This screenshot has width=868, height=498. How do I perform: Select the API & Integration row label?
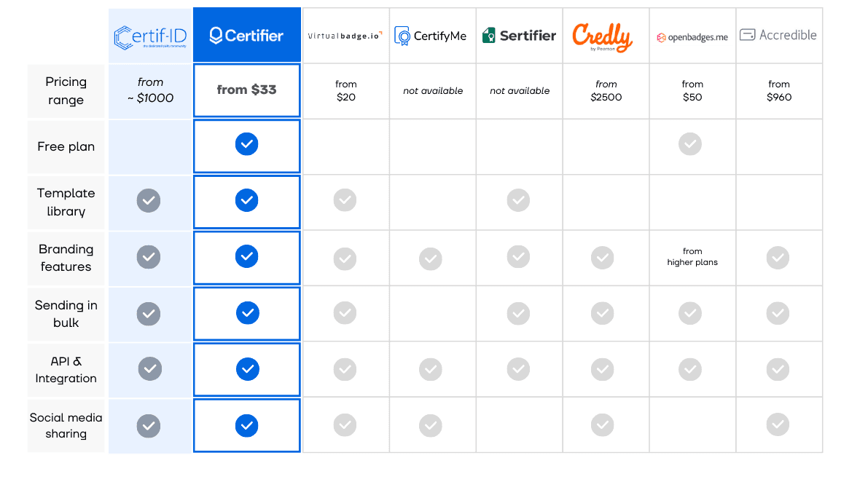pyautogui.click(x=66, y=370)
